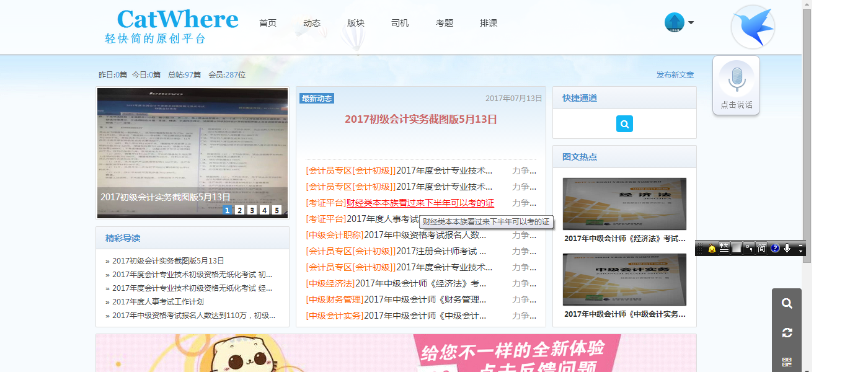This screenshot has width=868, height=372.
Task: Open headline 2017初级会计实务截图版5月13日 in 最新动态
Action: pos(421,120)
